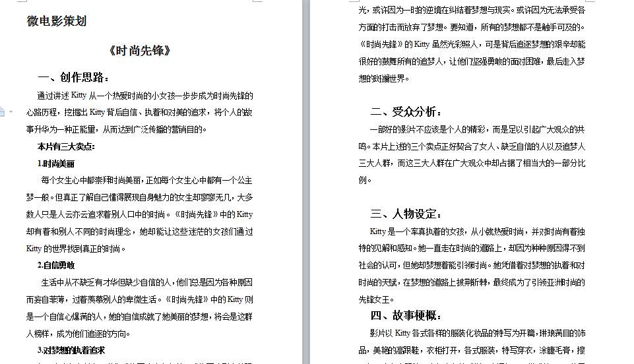
Task: Click the line starting "通过讲述 Kitty 从一个热爱时尚"
Action: tap(145, 96)
